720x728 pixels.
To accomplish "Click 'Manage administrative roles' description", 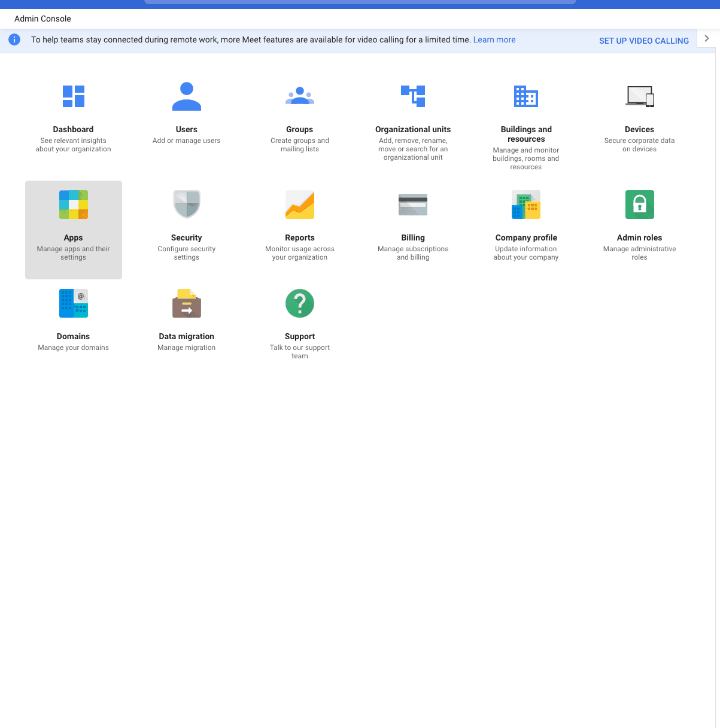I will click(640, 253).
